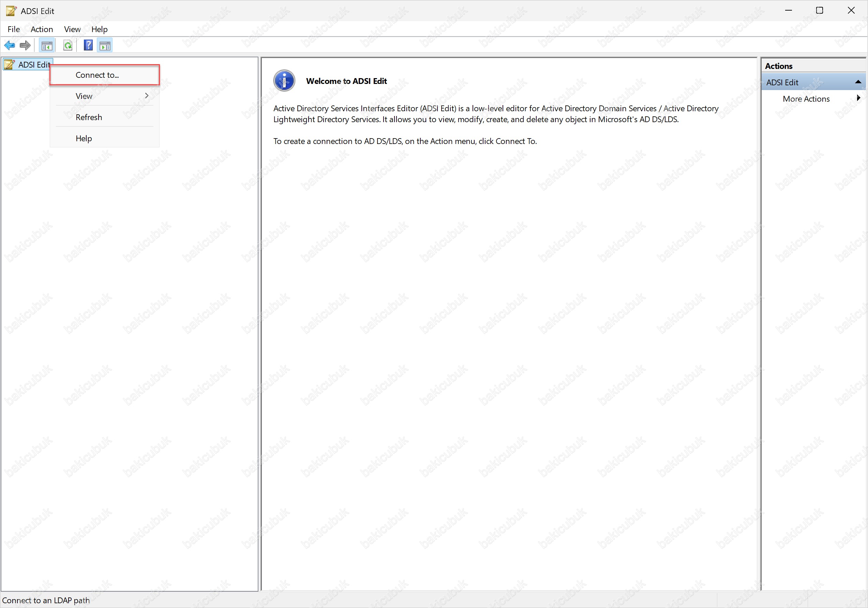The height and width of the screenshot is (608, 868).
Task: Click the blue information icon
Action: [x=284, y=81]
